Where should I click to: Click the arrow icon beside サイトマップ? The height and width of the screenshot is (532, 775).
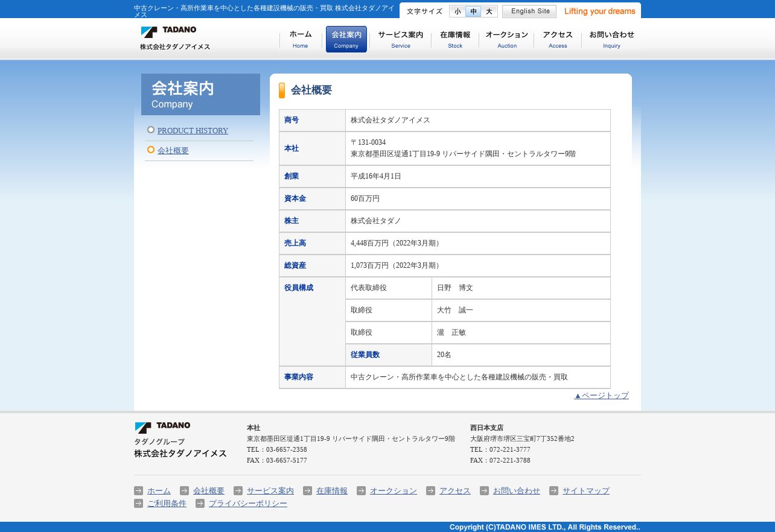(x=554, y=491)
